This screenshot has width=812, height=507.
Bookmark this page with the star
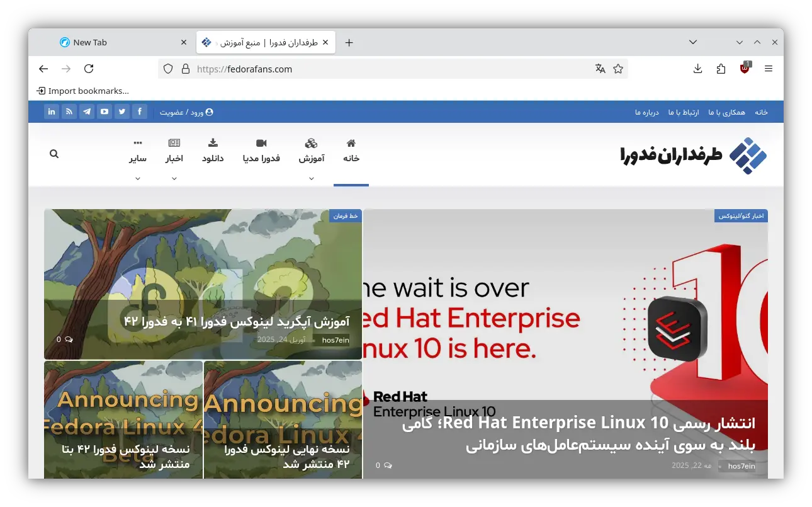(x=618, y=69)
